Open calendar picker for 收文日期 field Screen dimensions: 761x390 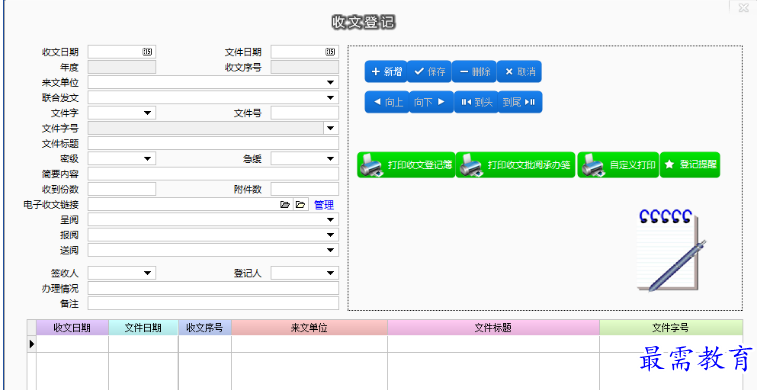coord(148,52)
